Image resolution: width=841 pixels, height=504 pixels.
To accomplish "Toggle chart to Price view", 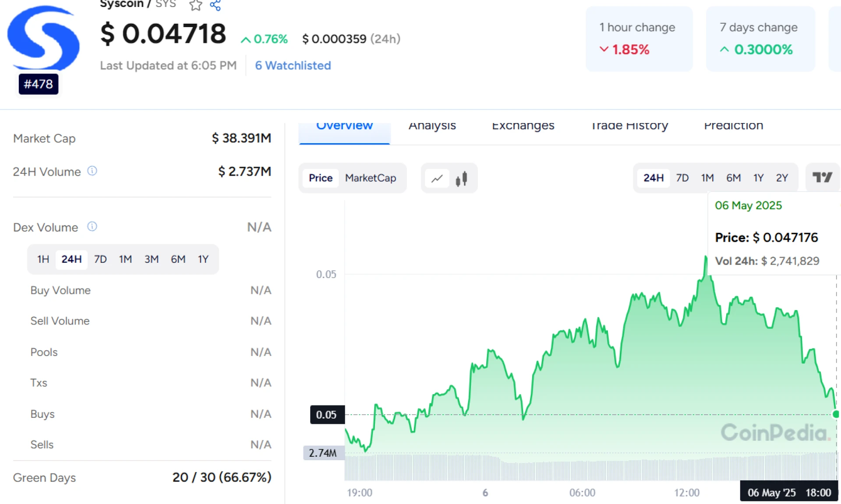I will [x=320, y=178].
